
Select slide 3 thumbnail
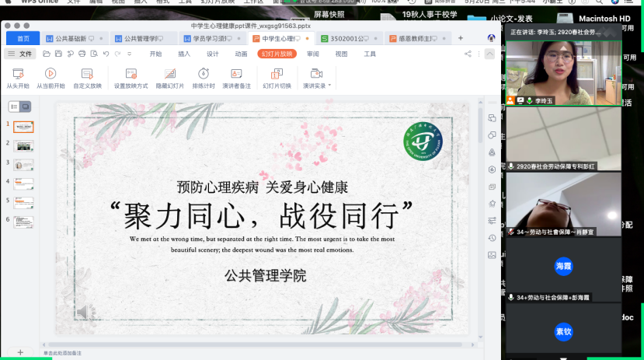(x=23, y=164)
